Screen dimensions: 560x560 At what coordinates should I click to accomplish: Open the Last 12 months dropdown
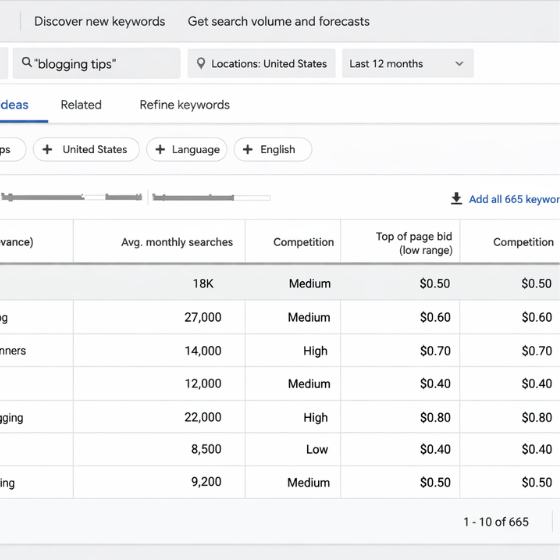(x=408, y=64)
